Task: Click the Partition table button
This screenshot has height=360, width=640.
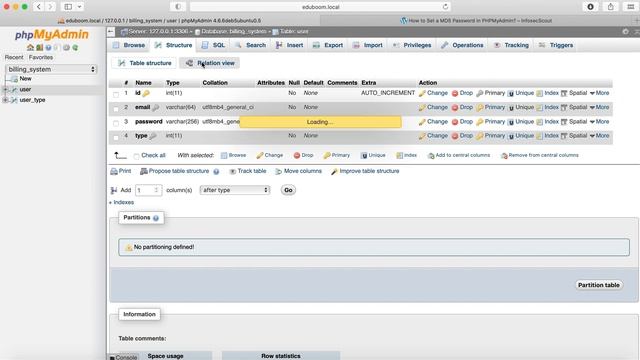Action: click(599, 285)
